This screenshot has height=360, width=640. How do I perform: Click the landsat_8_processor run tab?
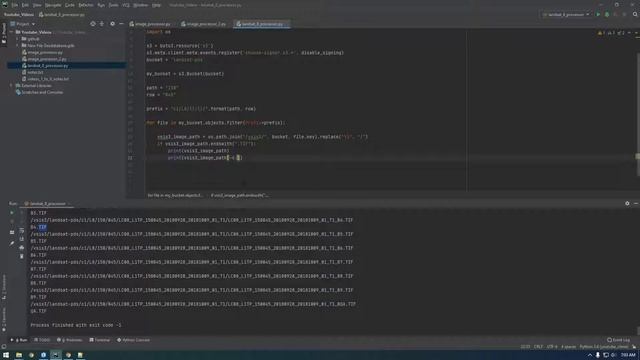tap(47, 203)
